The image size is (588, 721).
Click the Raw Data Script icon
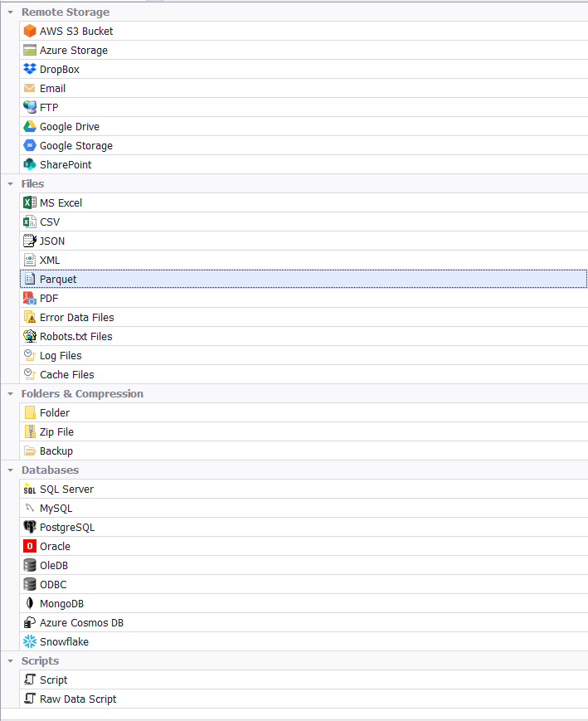pos(29,699)
